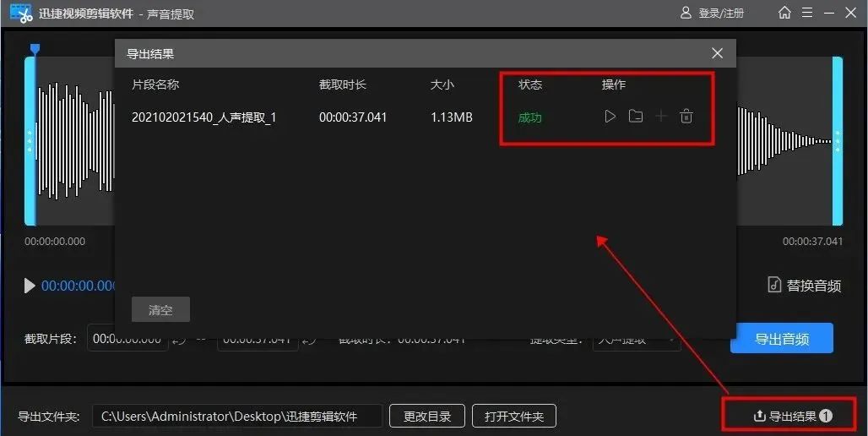Viewport: 868px width, 436px height.
Task: Open the hamburger menu icon
Action: pos(807,13)
